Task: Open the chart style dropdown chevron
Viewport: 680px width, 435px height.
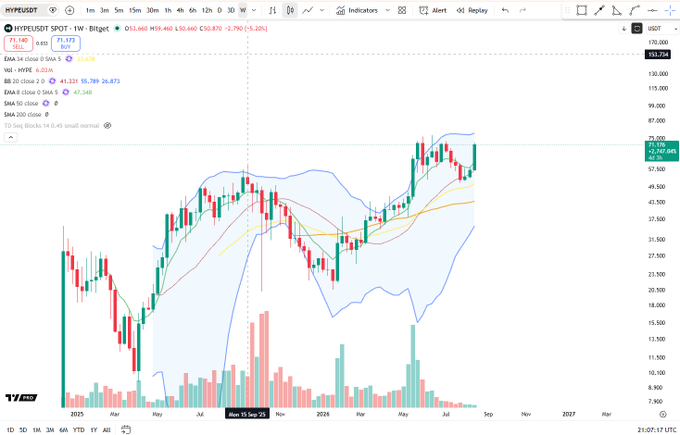Action: click(x=322, y=10)
